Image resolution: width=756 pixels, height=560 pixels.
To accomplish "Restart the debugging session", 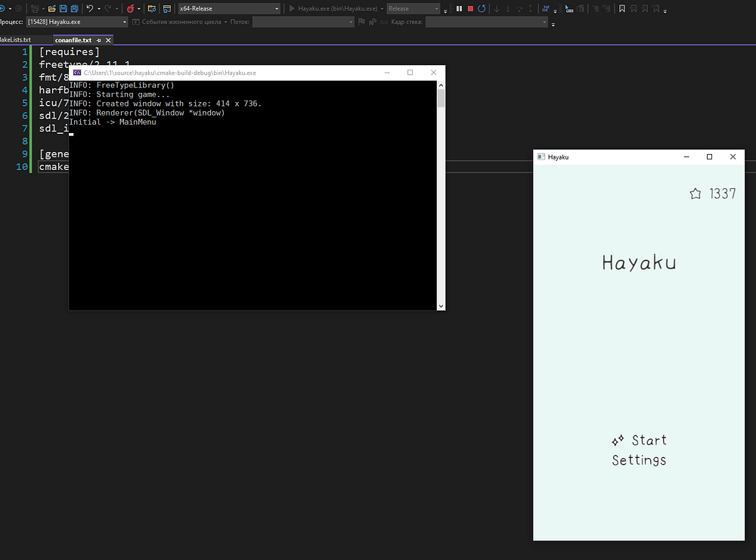I will (482, 8).
